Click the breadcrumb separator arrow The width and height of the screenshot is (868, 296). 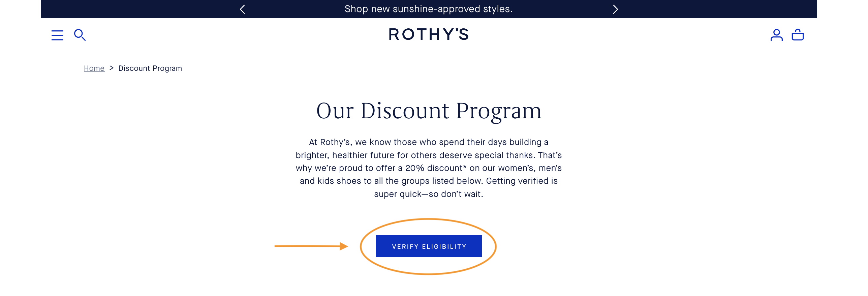[x=112, y=68]
